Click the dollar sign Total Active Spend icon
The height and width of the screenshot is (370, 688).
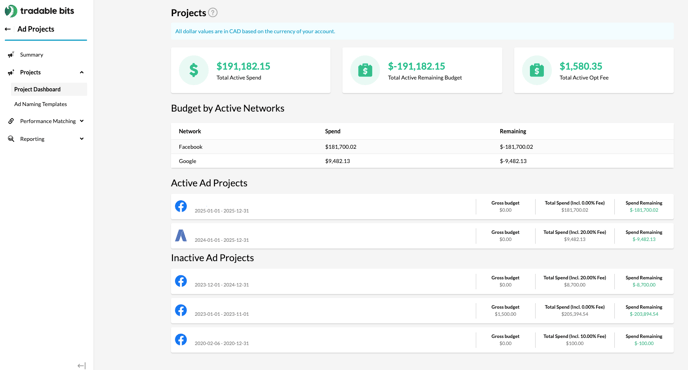194,70
